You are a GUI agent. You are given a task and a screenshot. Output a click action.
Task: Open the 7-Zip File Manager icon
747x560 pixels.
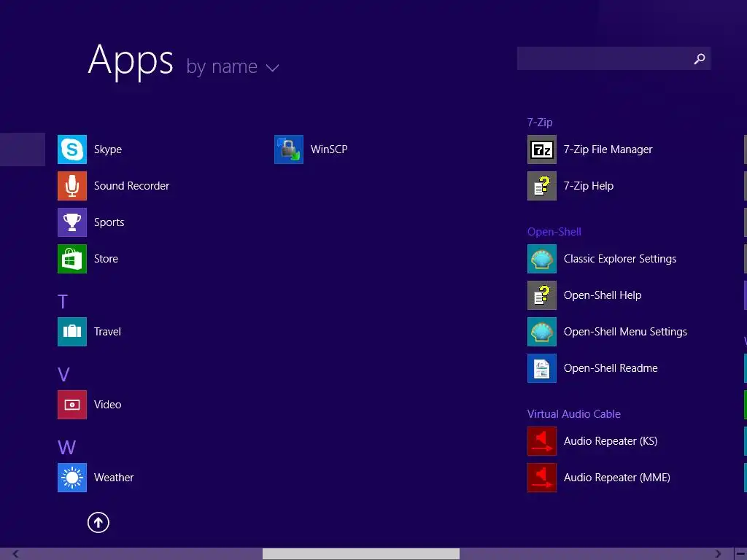coord(542,149)
